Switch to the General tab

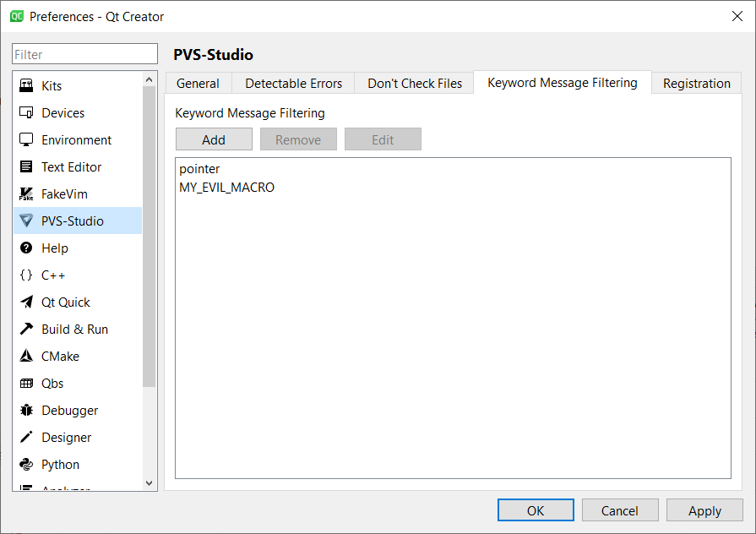pos(198,83)
